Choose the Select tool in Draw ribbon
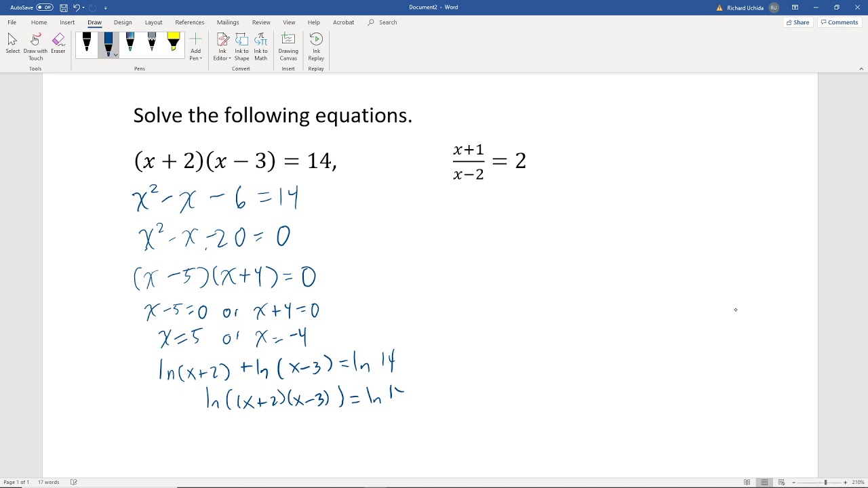 pyautogui.click(x=12, y=44)
